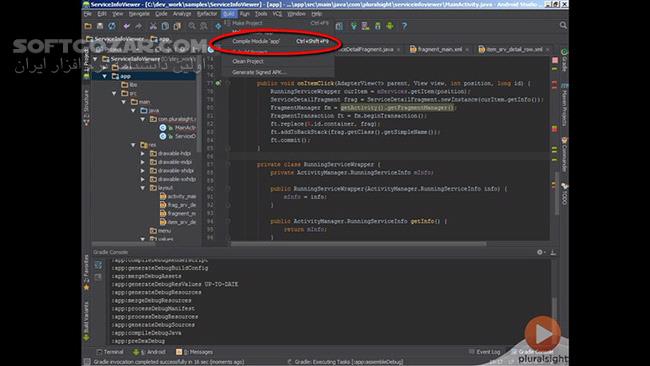
Task: Click the Search Everywhere magnifier icon
Action: (x=563, y=25)
